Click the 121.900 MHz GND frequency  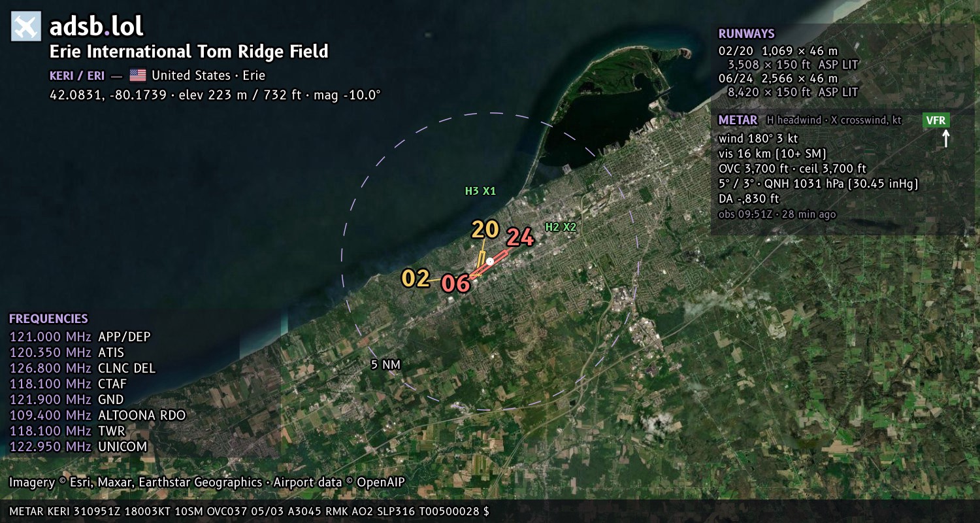coord(67,400)
